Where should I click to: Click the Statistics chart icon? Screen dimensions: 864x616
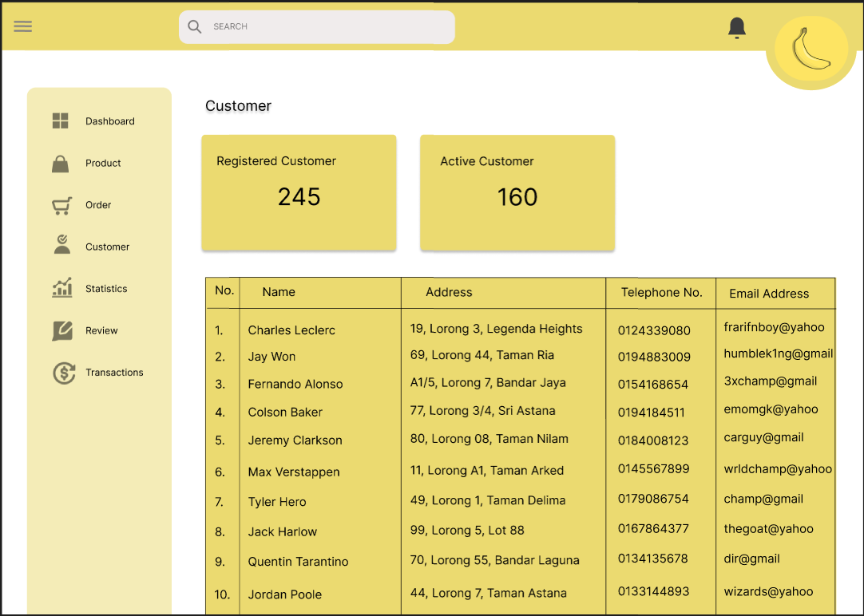(x=61, y=288)
